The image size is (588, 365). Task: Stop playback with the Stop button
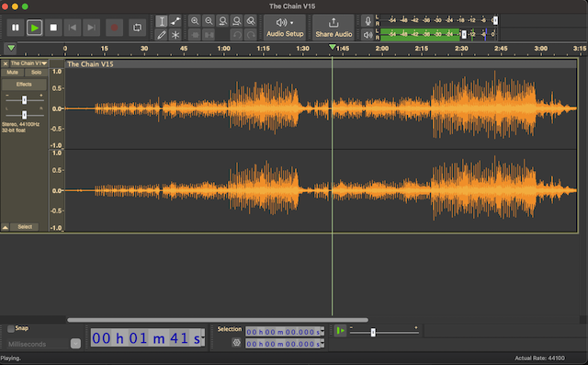click(53, 28)
